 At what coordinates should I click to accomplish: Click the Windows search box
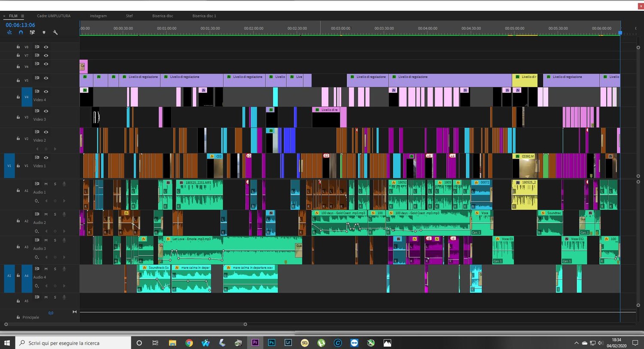tap(73, 343)
